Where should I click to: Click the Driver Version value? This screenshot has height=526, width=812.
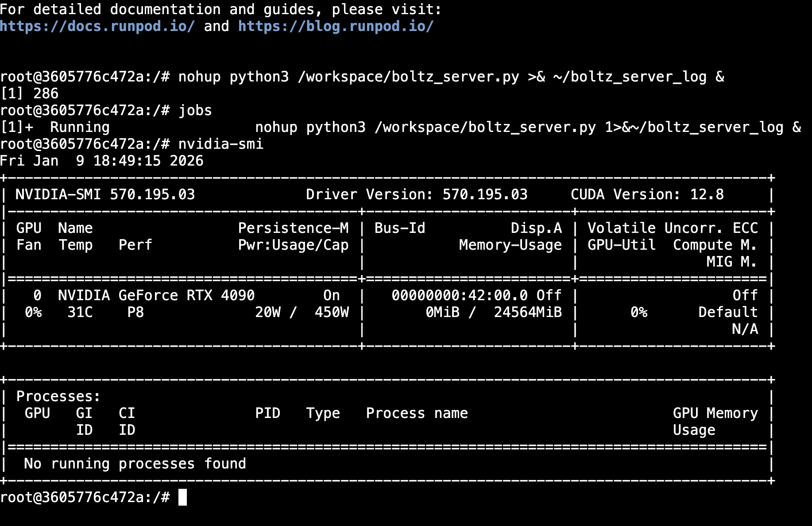click(485, 194)
